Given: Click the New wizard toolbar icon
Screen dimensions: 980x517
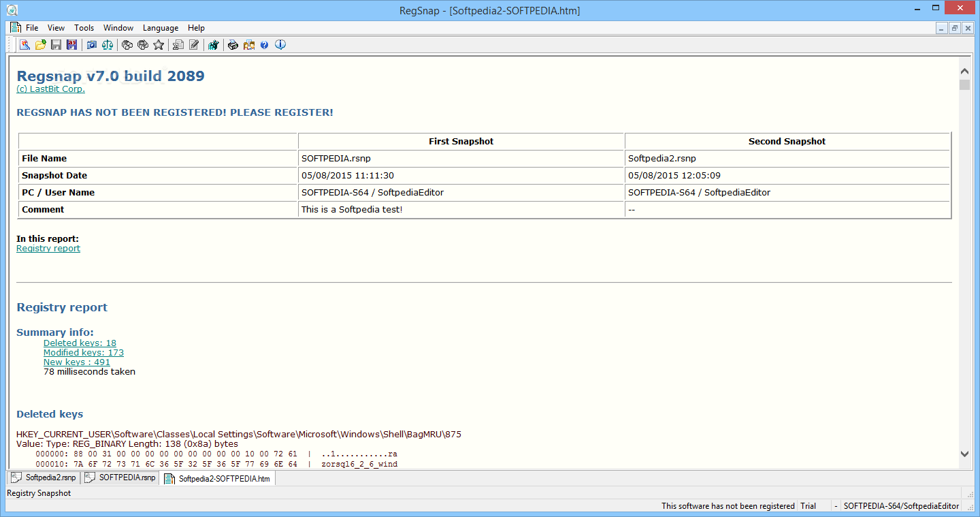Looking at the screenshot, I should point(24,45).
